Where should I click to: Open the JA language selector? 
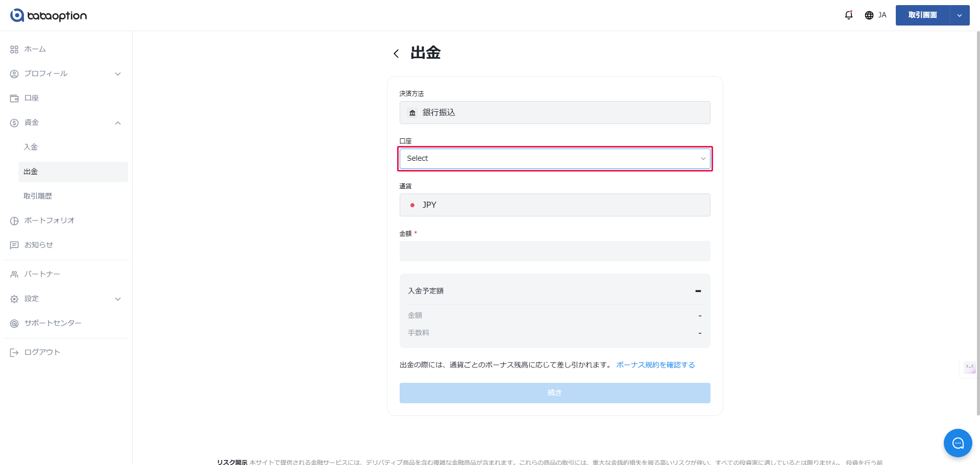(875, 15)
